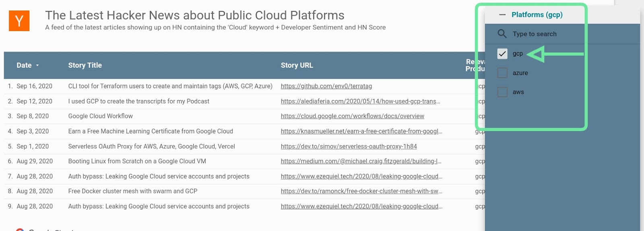Select 'Free Docker cluster mesh' story title
This screenshot has width=644, height=231.
coord(133,191)
